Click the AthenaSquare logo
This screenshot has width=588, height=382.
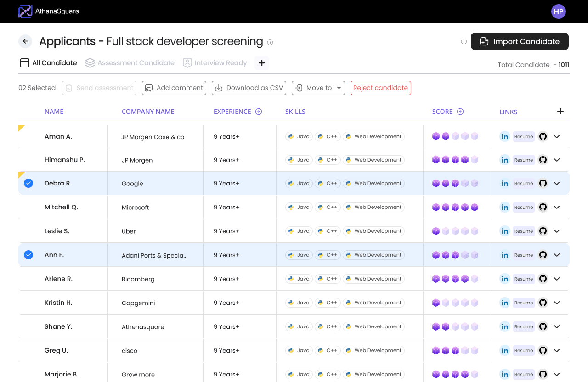click(x=49, y=11)
